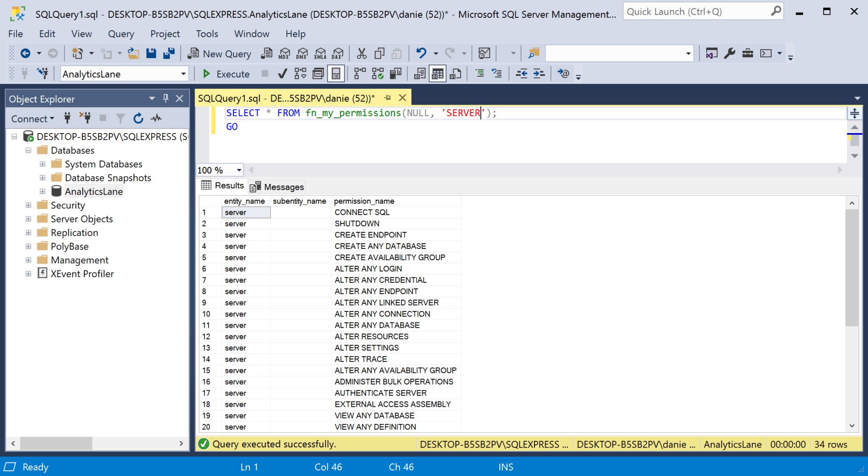Expand the Security tree node

tap(28, 205)
